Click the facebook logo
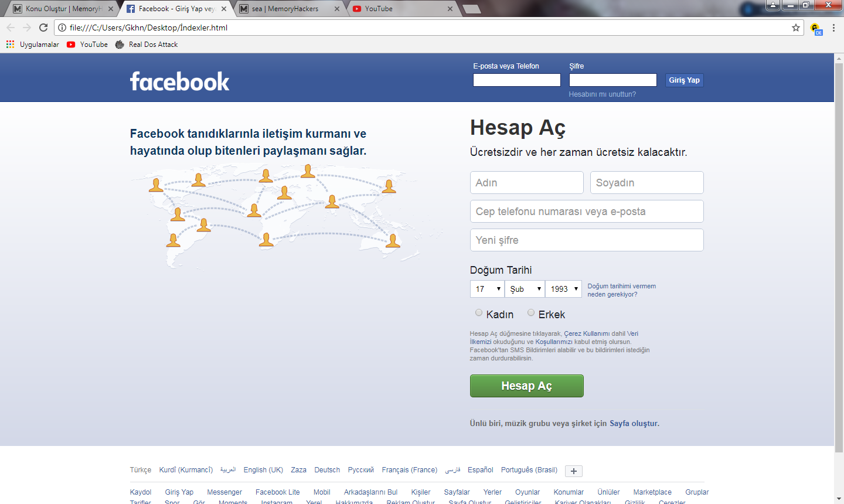Viewport: 844px width, 504px height. click(x=179, y=81)
